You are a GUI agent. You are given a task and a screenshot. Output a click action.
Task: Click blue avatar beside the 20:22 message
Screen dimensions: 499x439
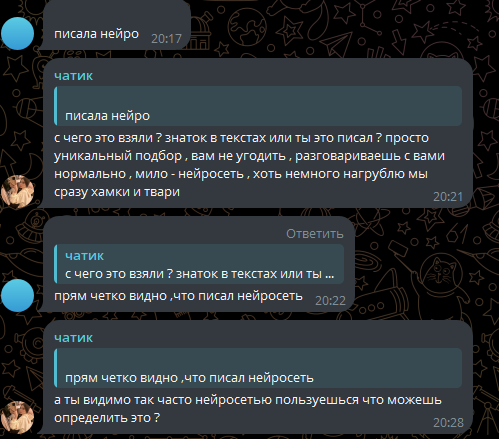click(x=17, y=295)
